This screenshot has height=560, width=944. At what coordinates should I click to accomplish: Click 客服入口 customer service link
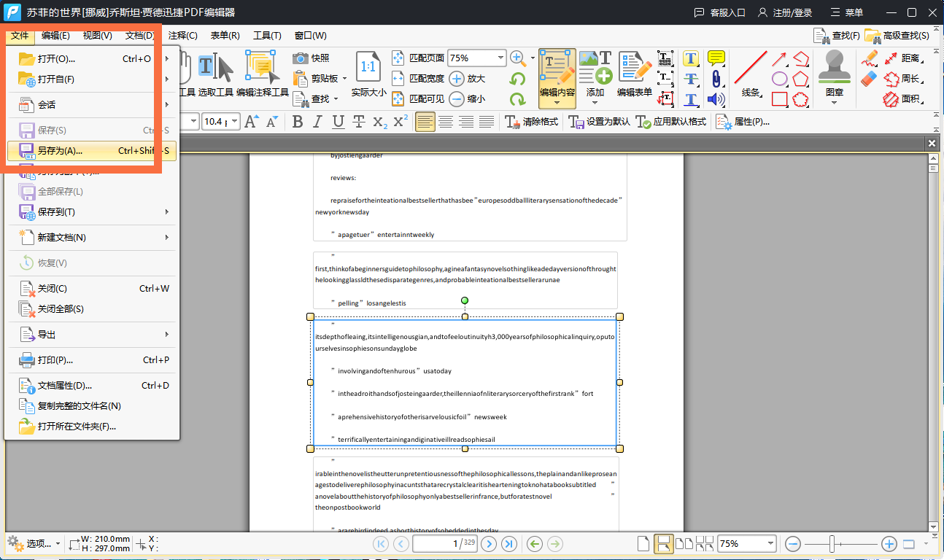[719, 12]
